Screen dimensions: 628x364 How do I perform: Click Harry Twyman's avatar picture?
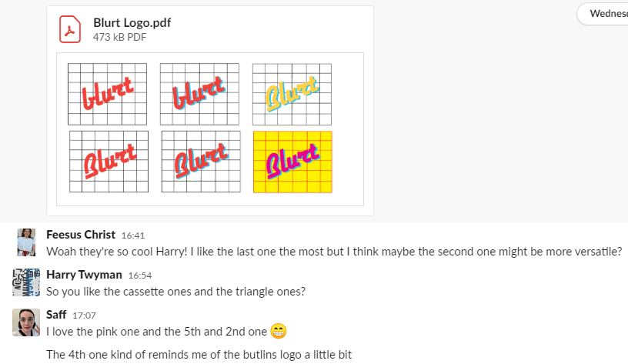pyautogui.click(x=26, y=282)
